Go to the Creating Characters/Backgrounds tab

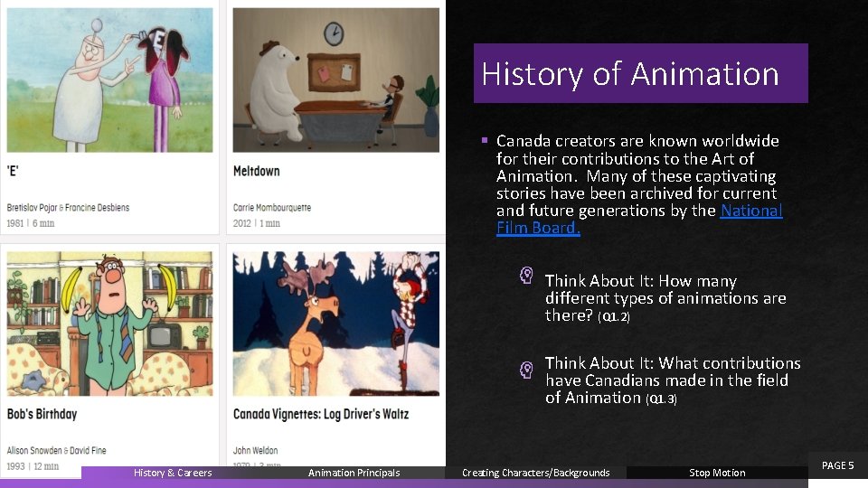[x=536, y=473]
